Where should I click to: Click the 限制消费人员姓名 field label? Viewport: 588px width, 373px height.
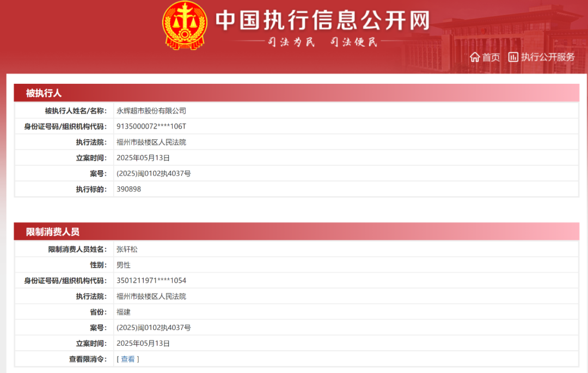[x=77, y=250]
